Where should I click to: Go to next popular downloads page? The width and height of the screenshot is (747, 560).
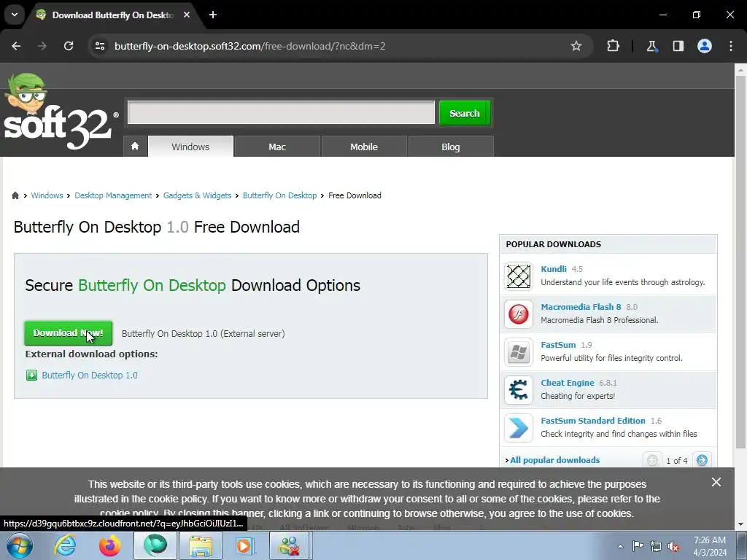click(702, 460)
